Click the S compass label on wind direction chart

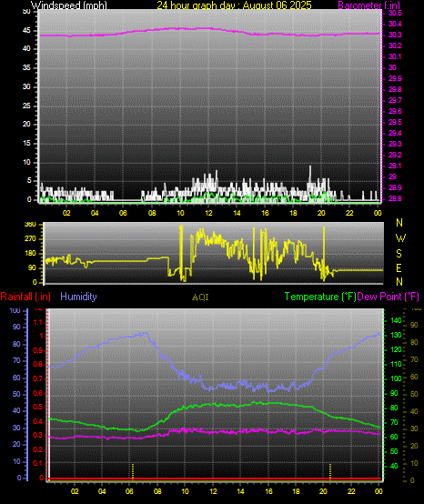(399, 254)
